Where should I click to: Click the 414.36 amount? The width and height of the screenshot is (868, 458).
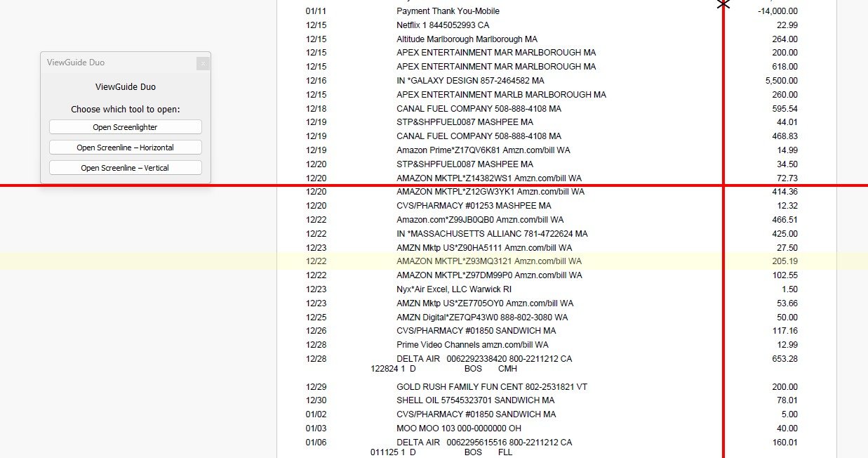coord(785,192)
